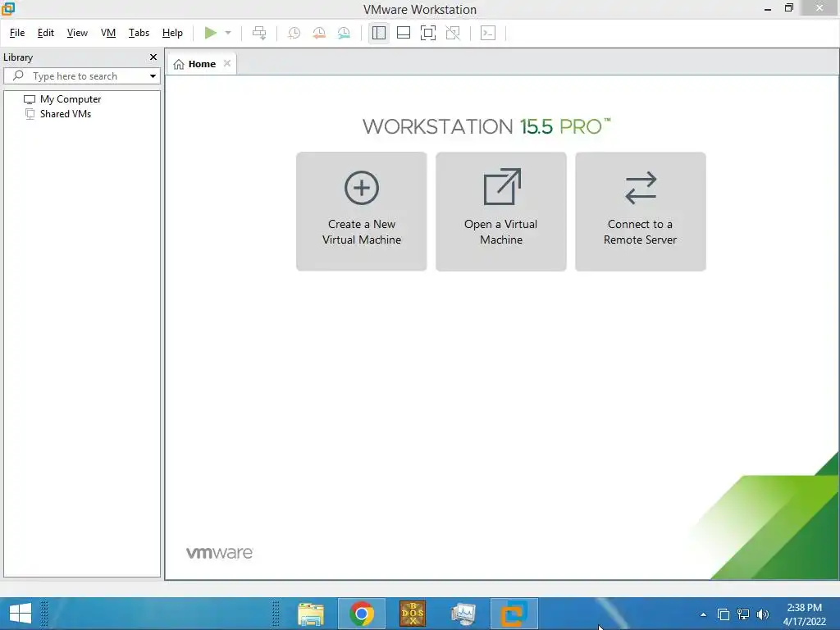Click the search magnifier icon in Library
Viewport: 840px width, 630px height.
18,75
